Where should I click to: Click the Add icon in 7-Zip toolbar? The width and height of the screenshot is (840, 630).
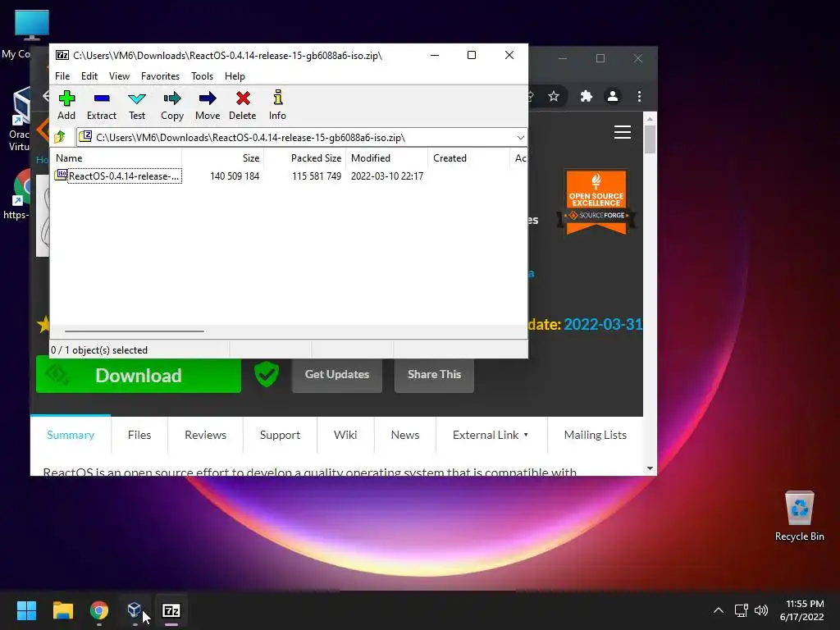click(66, 105)
